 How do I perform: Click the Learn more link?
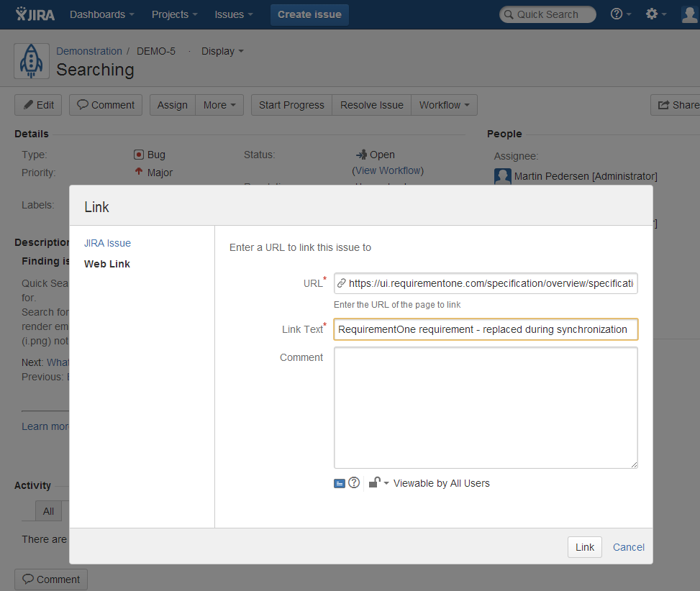click(45, 426)
